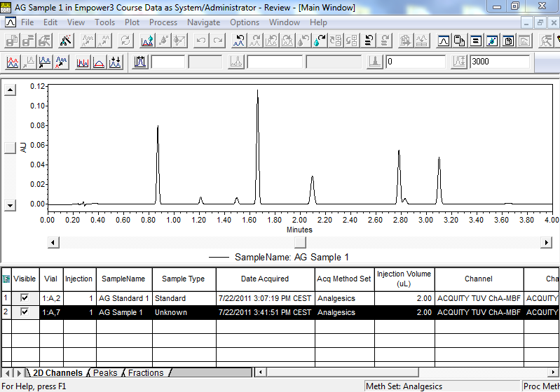
Task: Click the first grayed save-disk toolbar icon
Action: (x=12, y=41)
